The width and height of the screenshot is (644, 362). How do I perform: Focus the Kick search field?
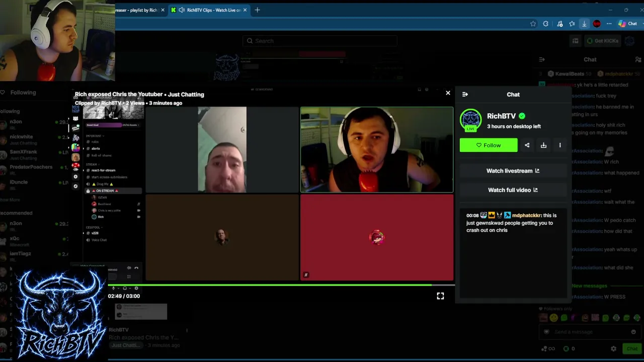[x=319, y=41]
